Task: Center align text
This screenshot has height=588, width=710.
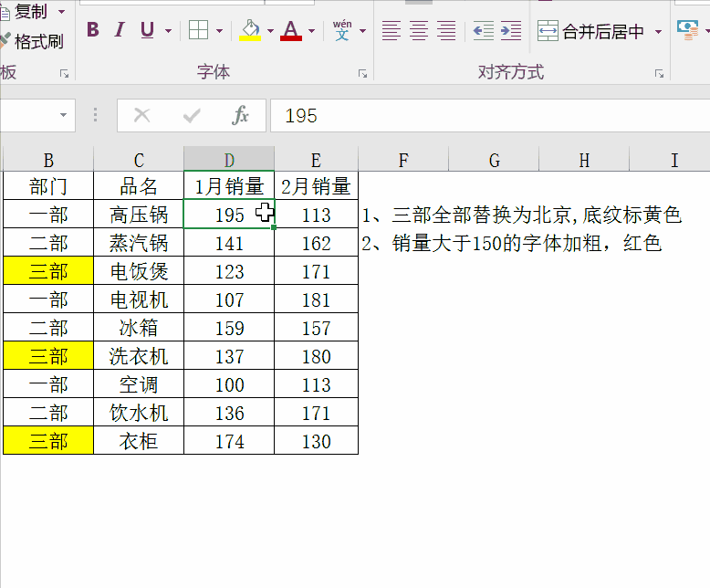Action: tap(419, 30)
